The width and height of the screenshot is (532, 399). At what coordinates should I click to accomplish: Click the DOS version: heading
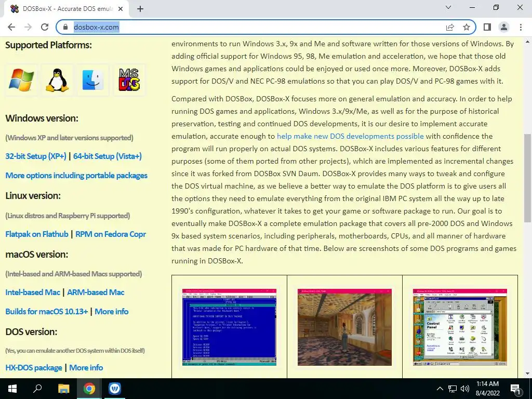(x=31, y=331)
